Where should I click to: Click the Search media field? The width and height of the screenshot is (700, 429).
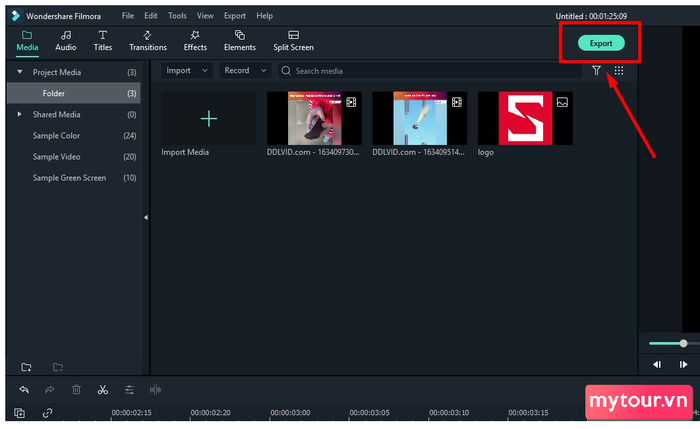click(x=429, y=71)
